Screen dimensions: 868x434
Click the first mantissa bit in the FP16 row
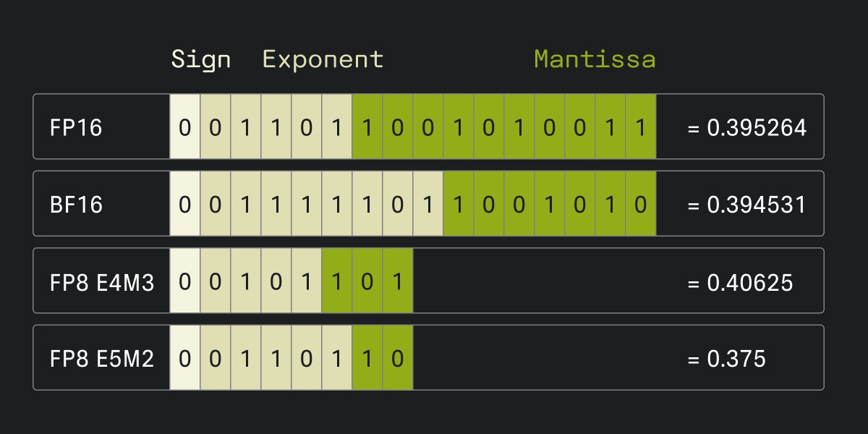pos(367,127)
